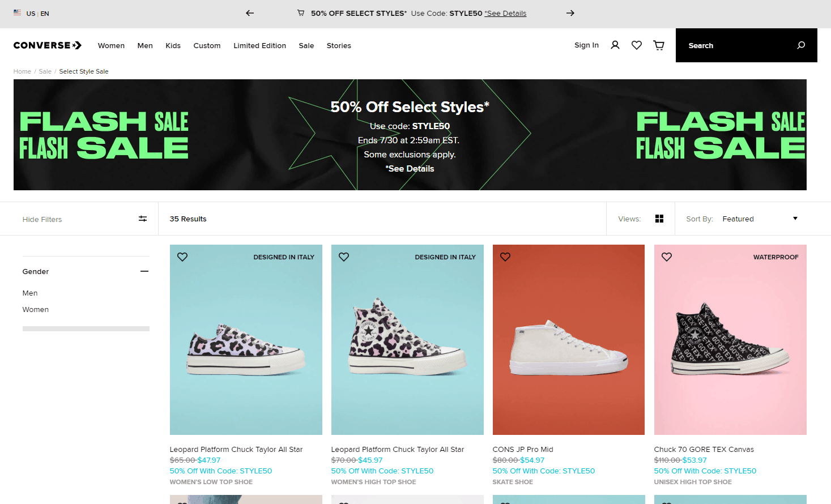831x504 pixels.
Task: Change region language US EN
Action: tap(37, 13)
